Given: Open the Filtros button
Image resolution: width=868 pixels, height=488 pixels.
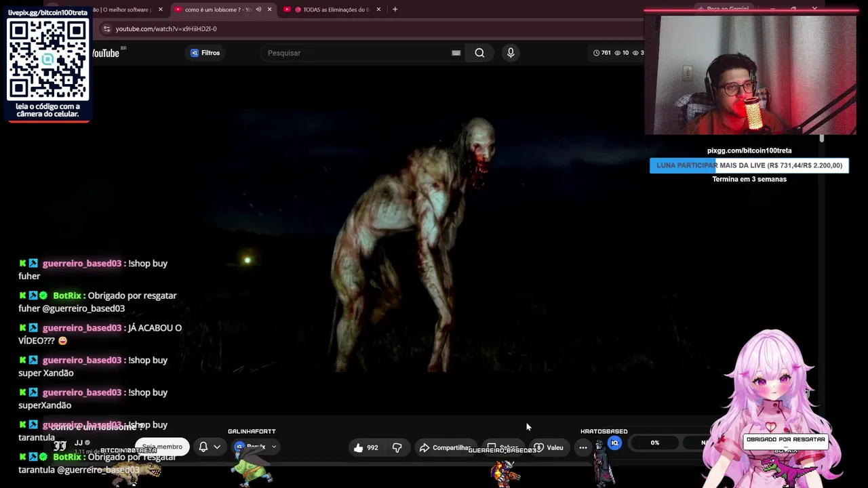Looking at the screenshot, I should click(x=205, y=53).
